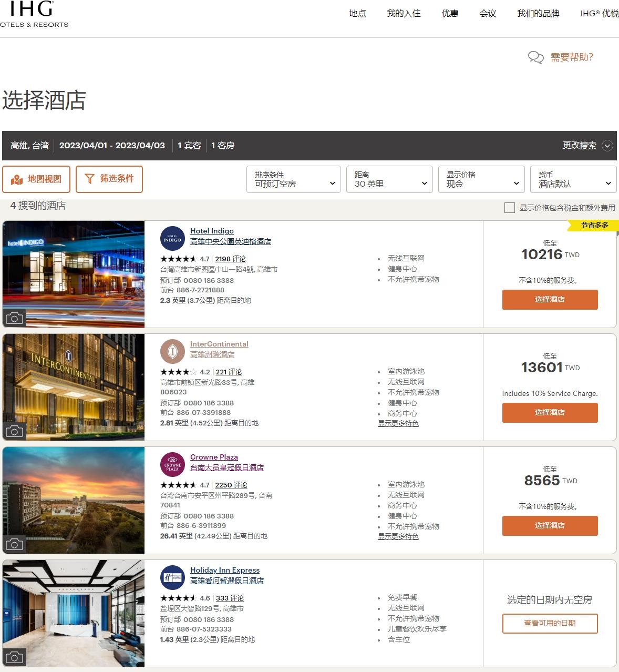This screenshot has height=672, width=619.
Task: Click the 节省多多 savings tag
Action: pos(594,225)
